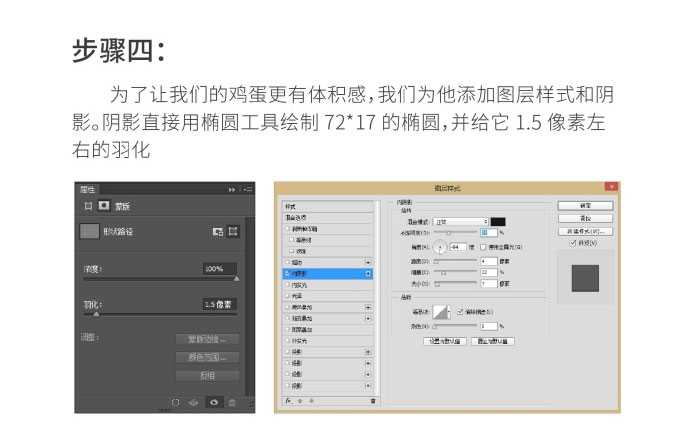
Task: Click the 颜色范围 color range button
Action: 208,357
